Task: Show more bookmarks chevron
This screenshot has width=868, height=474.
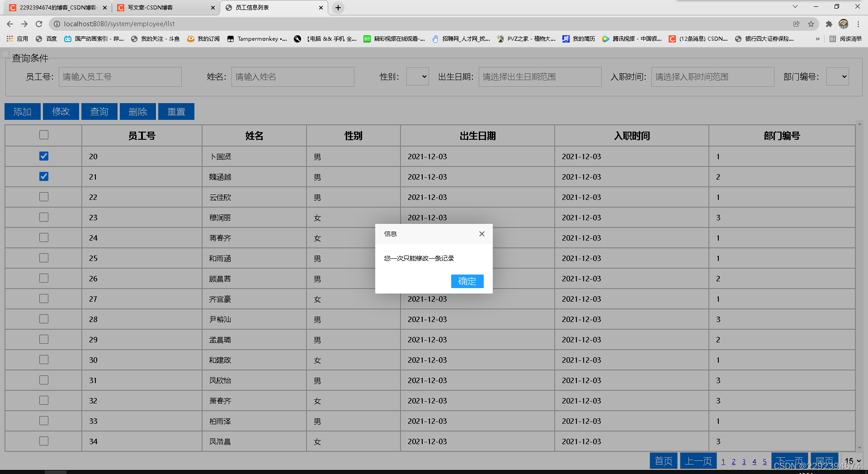Action: (x=817, y=39)
